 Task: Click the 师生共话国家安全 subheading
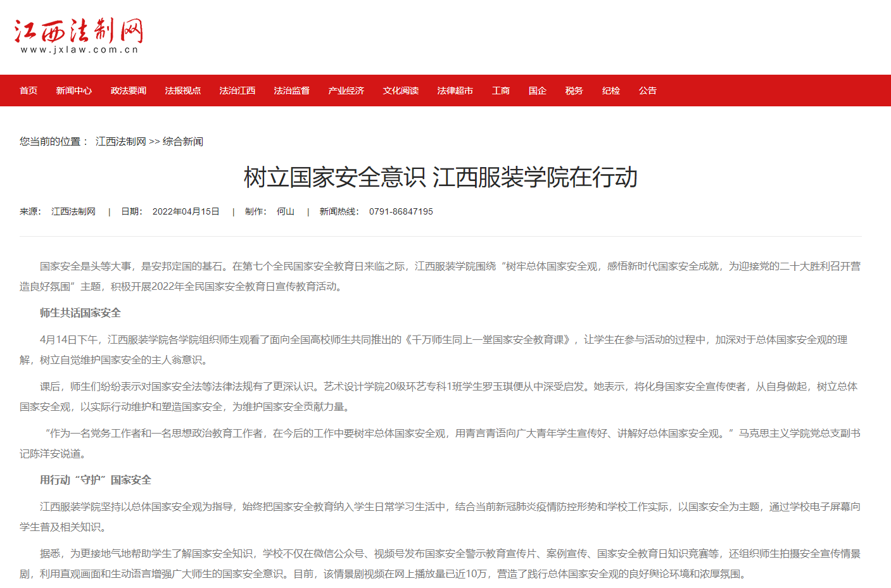point(80,313)
